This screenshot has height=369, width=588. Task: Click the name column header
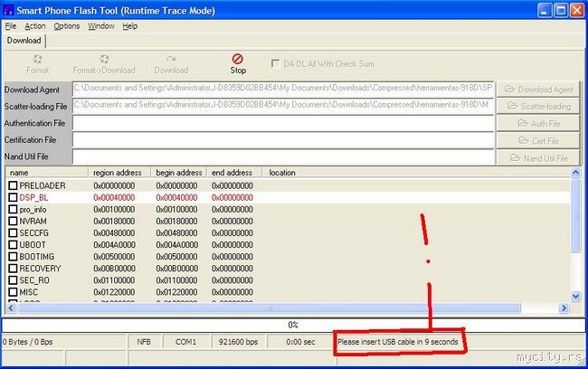(47, 173)
